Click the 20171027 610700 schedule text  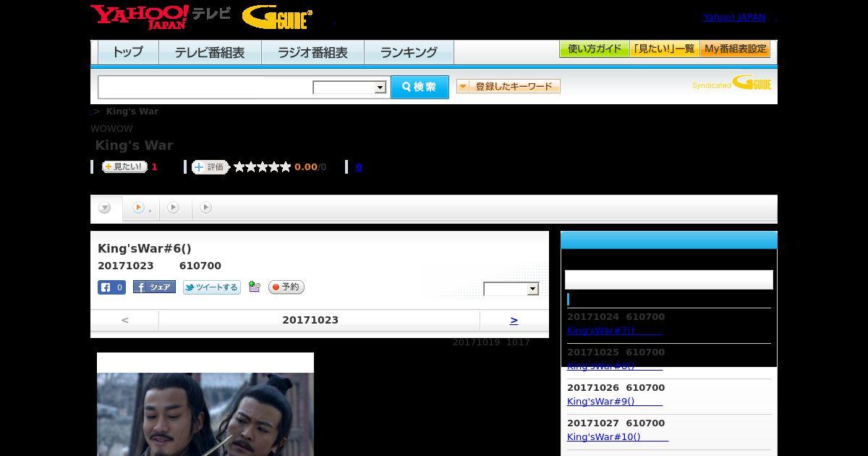click(616, 423)
